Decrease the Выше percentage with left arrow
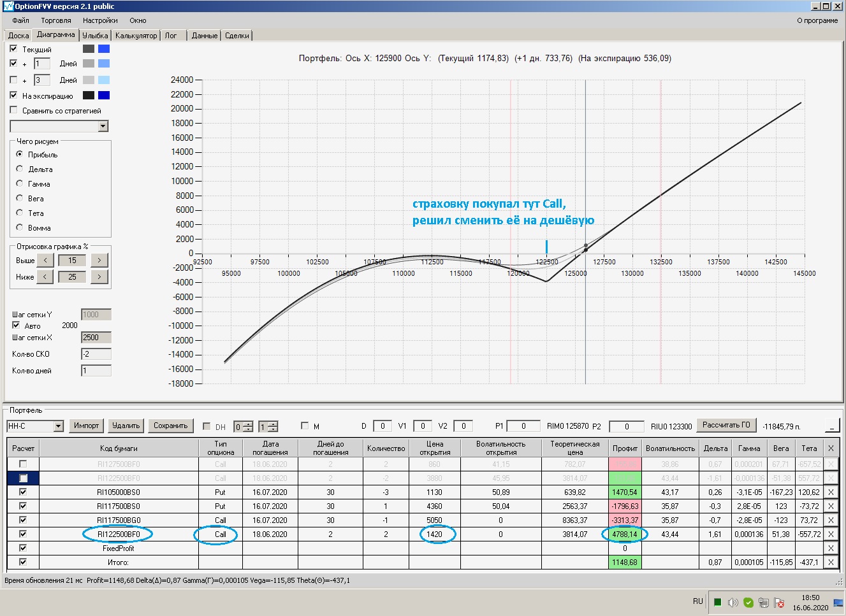 coord(45,260)
